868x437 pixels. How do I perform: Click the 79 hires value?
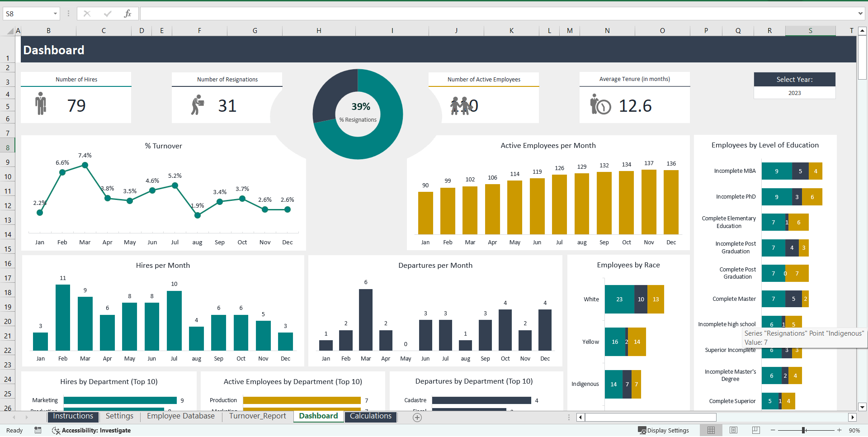[76, 106]
